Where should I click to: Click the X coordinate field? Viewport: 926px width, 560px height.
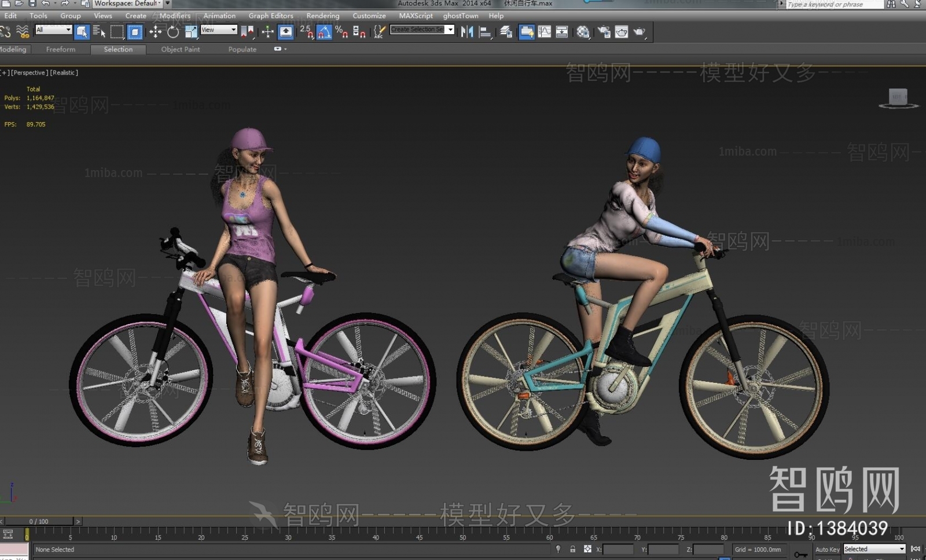(618, 550)
